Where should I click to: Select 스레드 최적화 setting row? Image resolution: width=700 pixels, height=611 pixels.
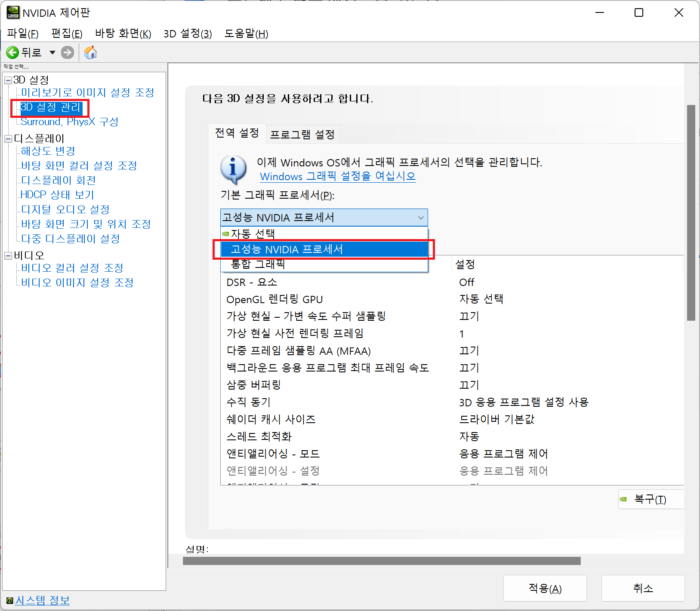pos(452,437)
